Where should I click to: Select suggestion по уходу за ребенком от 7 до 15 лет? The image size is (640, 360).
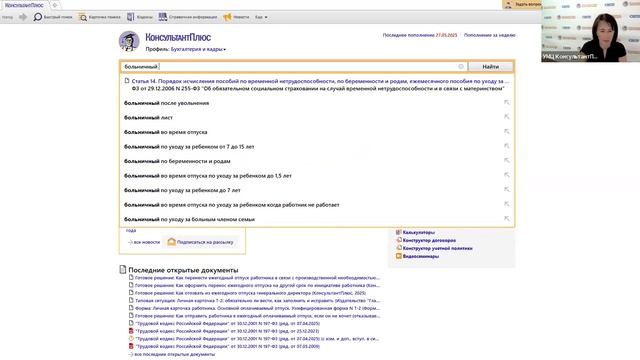(x=189, y=147)
